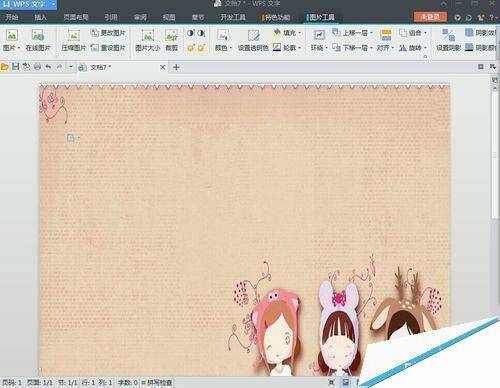Click the print icon in quick toolbar
Viewport: 500px width, 388px height.
pos(37,67)
